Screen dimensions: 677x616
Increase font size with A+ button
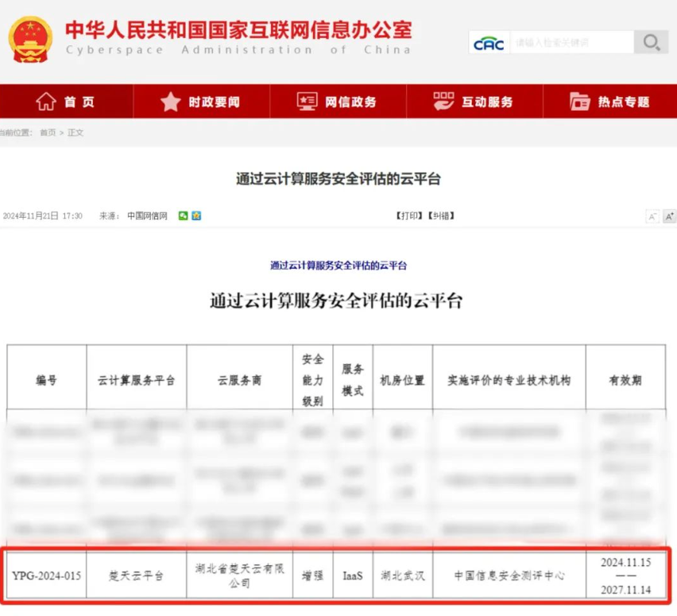(x=670, y=216)
